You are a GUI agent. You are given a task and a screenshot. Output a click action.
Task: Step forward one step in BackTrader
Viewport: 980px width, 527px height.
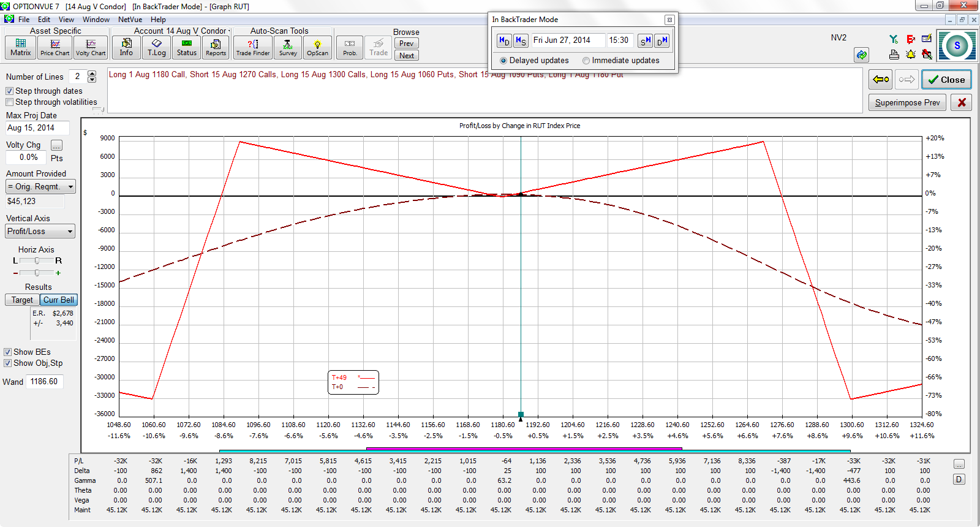(x=646, y=40)
